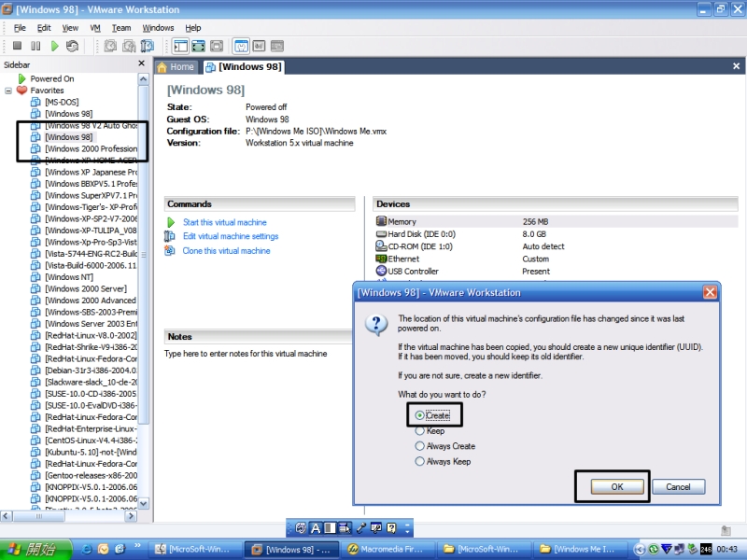Click the system tray clock 00:43
The width and height of the screenshot is (747, 560).
click(726, 550)
